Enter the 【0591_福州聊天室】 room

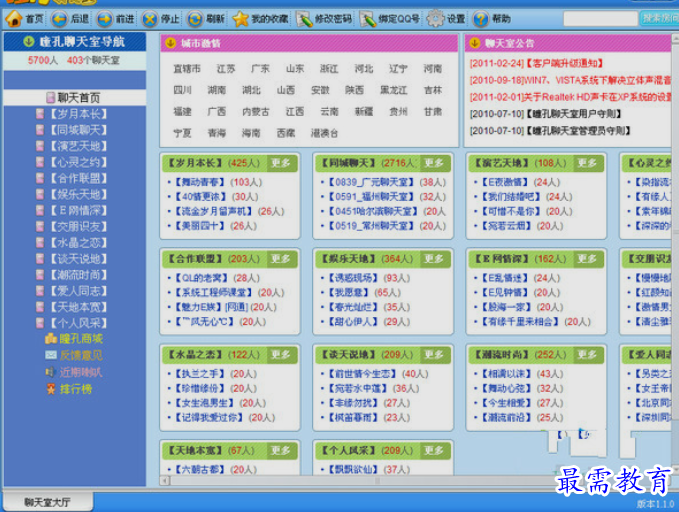[372, 197]
